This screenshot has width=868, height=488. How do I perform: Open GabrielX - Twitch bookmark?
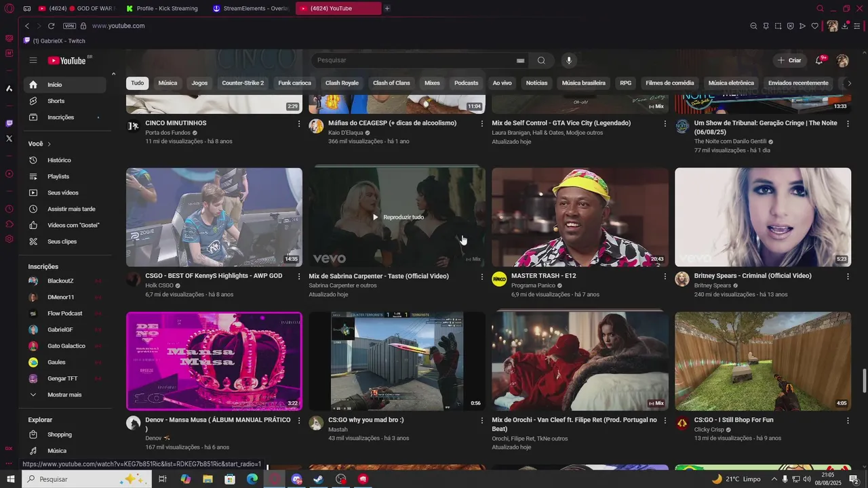point(54,41)
